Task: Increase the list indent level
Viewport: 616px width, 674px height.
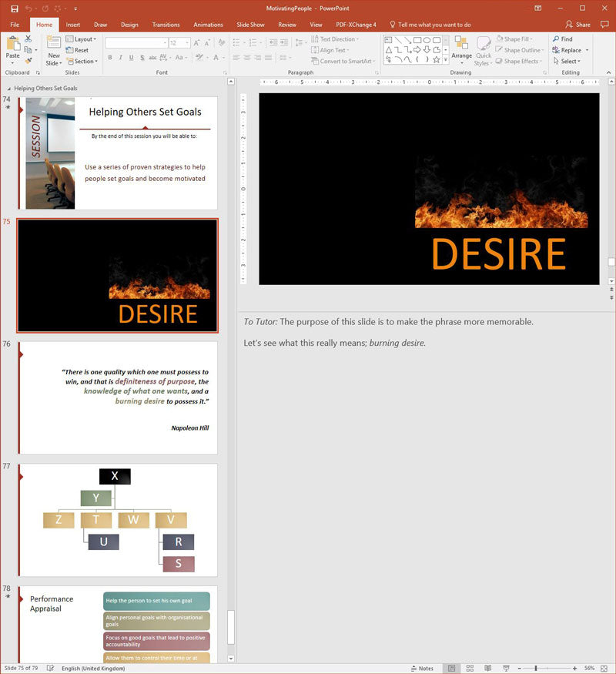Action: click(284, 42)
